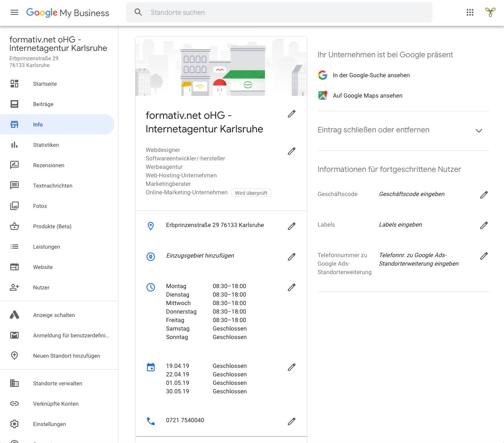Click the Verknüpfte Konten link icon
This screenshot has width=504, height=443.
click(14, 404)
